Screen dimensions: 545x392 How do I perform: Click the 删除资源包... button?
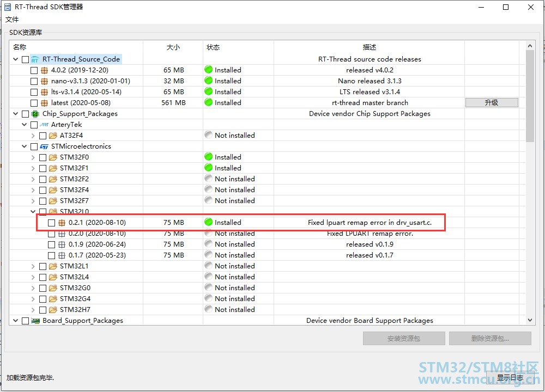490,338
